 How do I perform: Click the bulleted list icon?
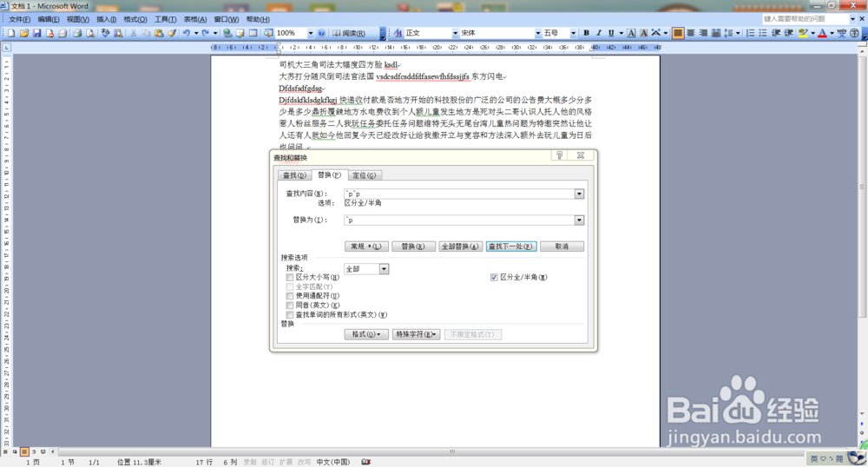[763, 33]
